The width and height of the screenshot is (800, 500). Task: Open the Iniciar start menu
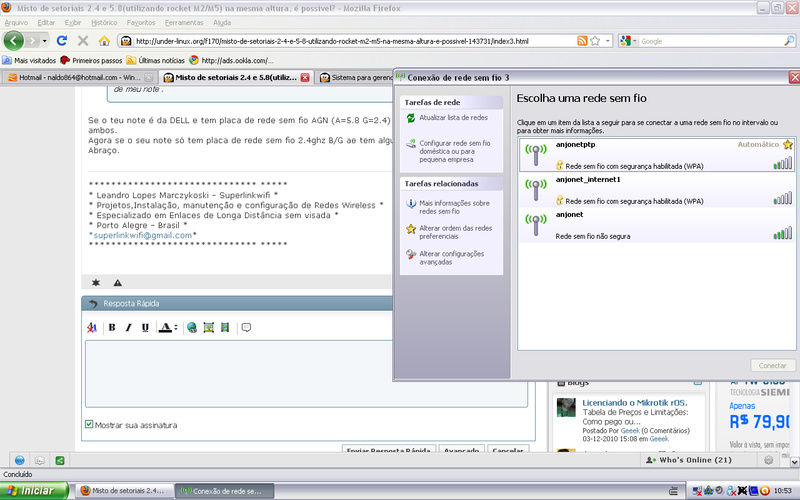pyautogui.click(x=34, y=491)
